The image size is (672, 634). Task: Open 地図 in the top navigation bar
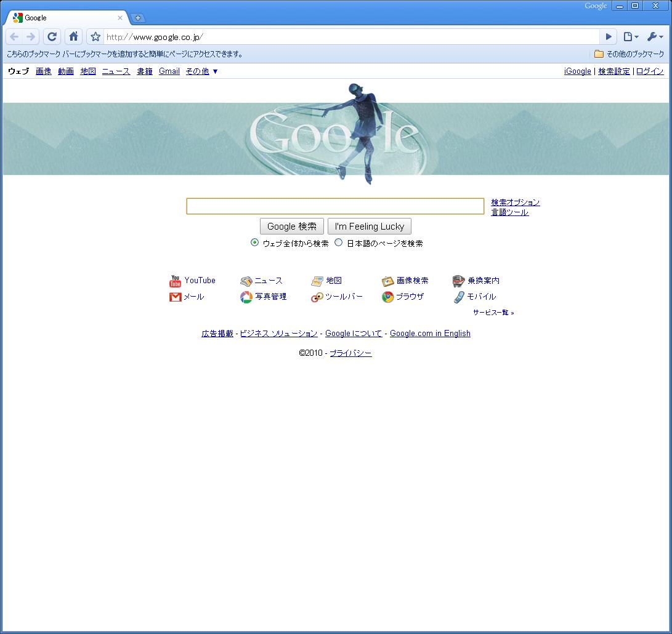[88, 71]
